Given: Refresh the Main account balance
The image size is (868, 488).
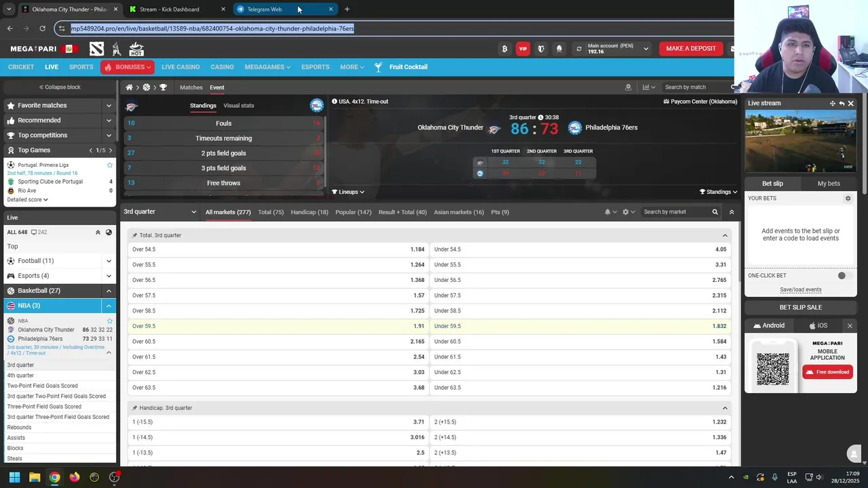Looking at the screenshot, I should [x=578, y=49].
